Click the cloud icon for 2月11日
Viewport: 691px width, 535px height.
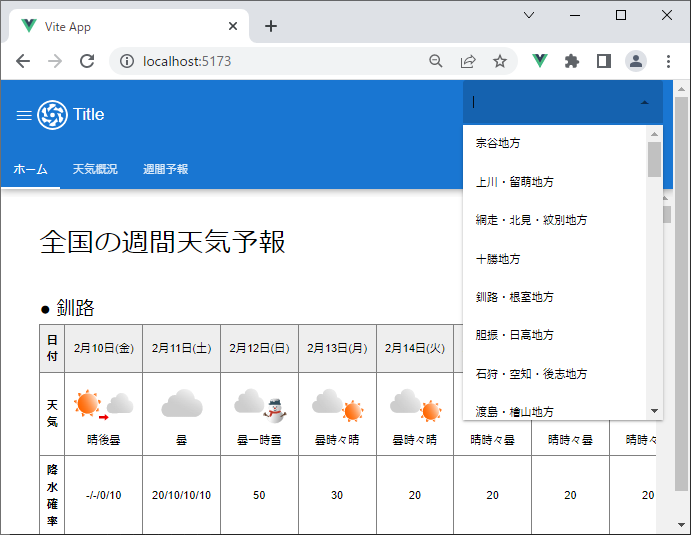(x=182, y=403)
